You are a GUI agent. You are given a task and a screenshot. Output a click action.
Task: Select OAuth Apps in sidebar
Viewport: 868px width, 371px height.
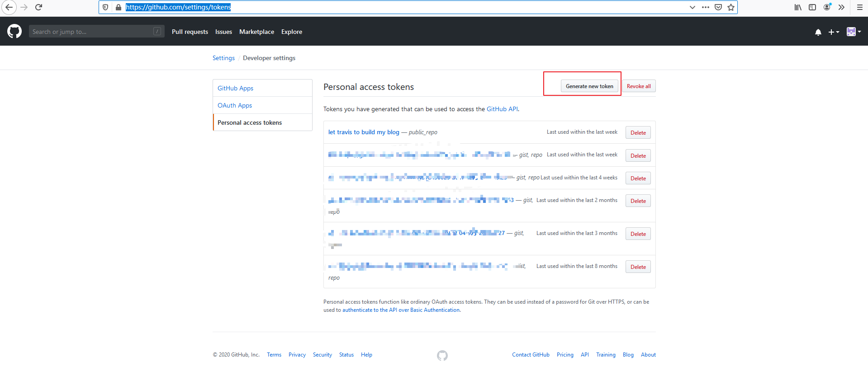click(262, 105)
